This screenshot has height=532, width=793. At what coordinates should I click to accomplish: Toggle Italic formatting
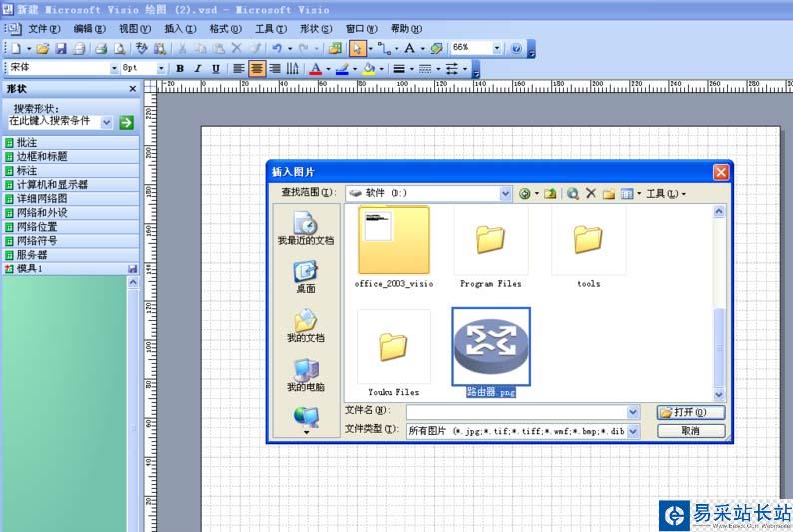coord(197,68)
